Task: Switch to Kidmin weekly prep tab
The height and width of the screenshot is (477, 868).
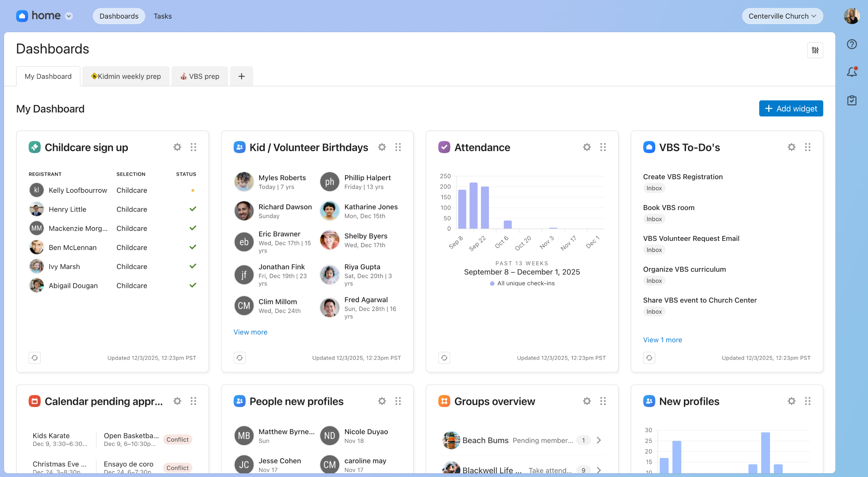Action: 126,76
